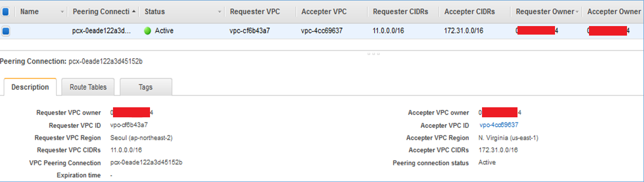Switch to the Route Tables tab
The width and height of the screenshot is (644, 182).
click(88, 87)
